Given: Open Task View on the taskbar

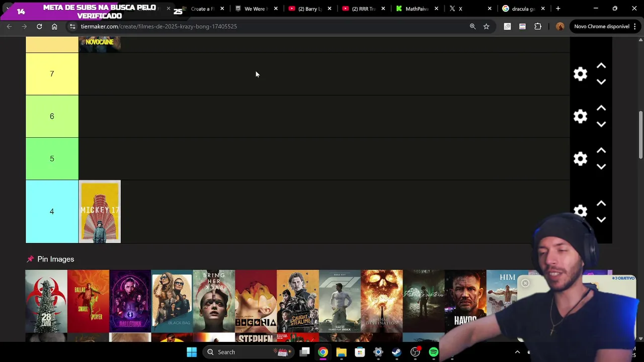Looking at the screenshot, I should (304, 352).
